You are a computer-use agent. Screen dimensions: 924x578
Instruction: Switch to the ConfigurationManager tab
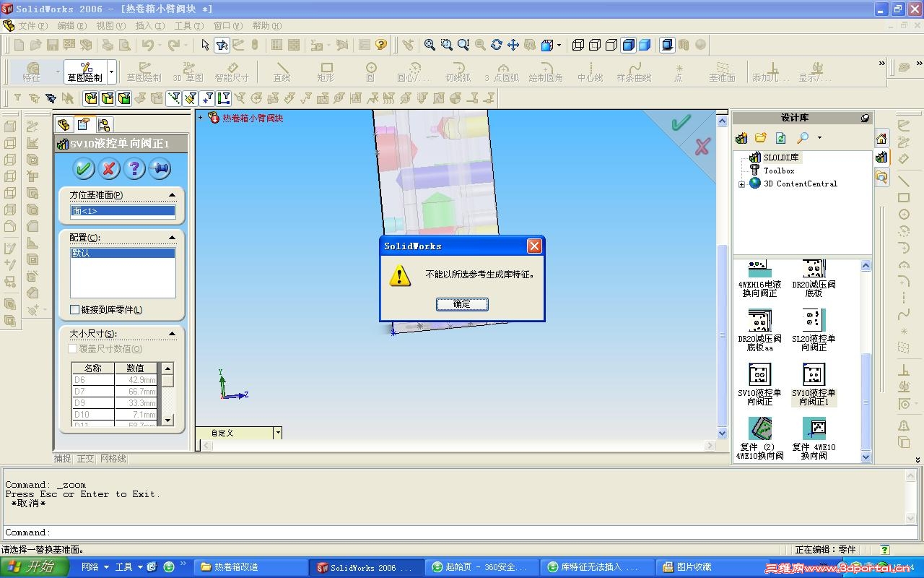(x=104, y=124)
